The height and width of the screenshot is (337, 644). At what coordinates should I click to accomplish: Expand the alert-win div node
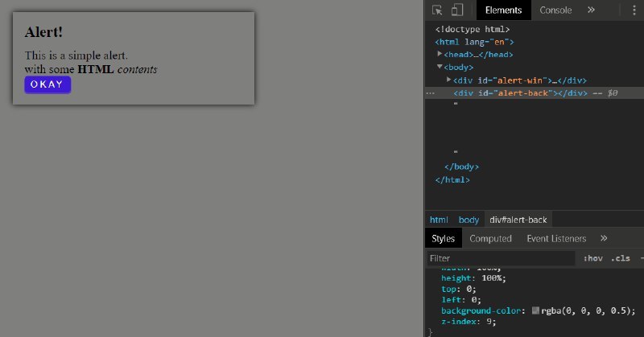tap(449, 80)
